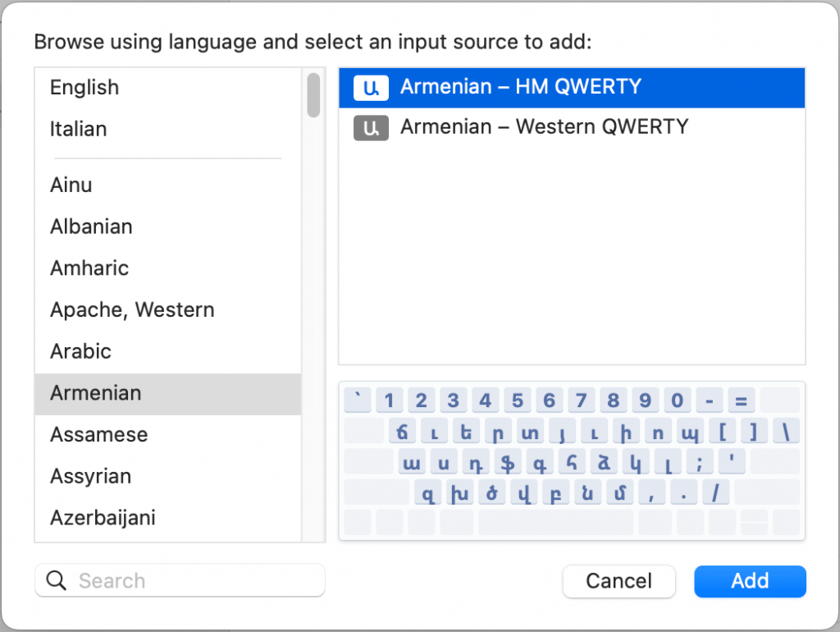
Task: Click the magnifying glass search icon
Action: click(x=56, y=580)
